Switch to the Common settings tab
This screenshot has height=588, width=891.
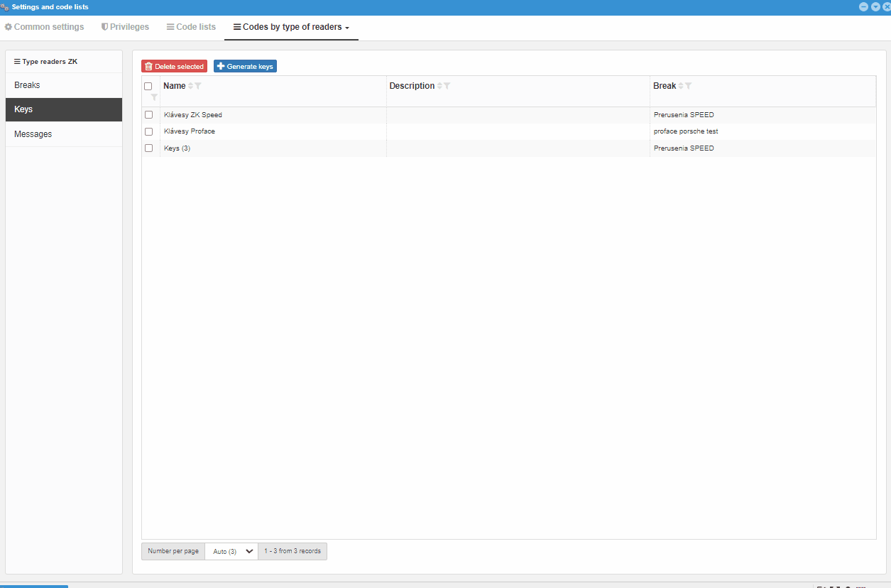tap(44, 27)
